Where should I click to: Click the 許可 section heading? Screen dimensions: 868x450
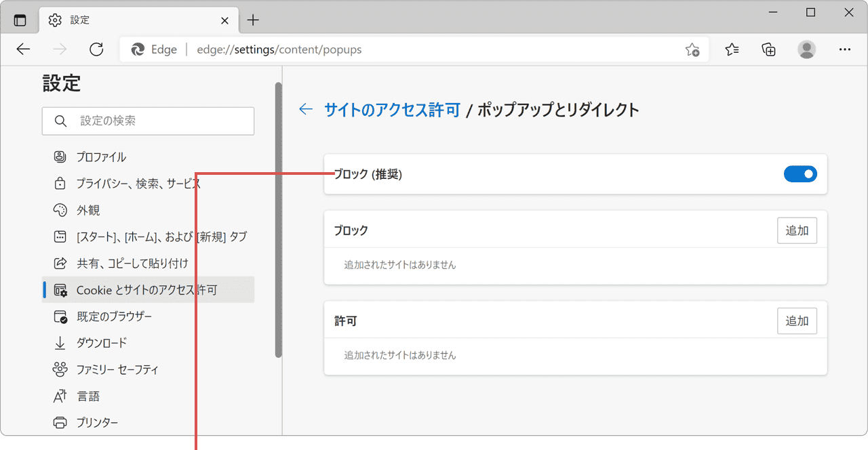346,321
